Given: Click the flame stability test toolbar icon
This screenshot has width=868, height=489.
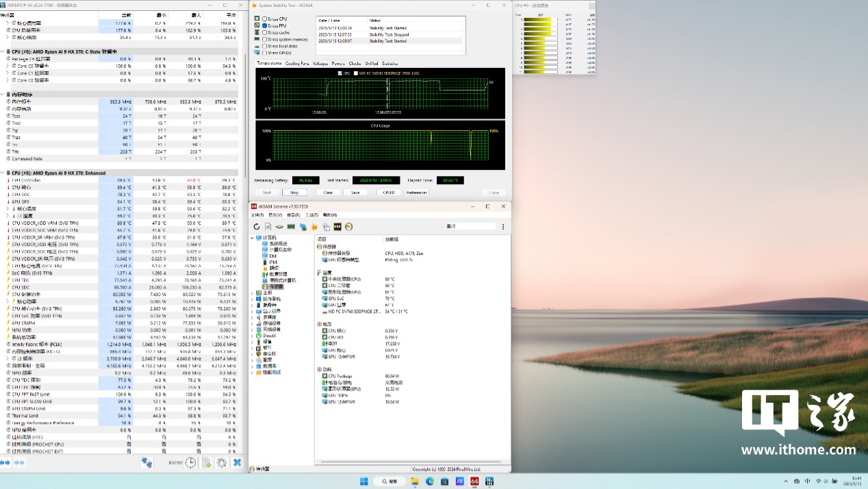Looking at the screenshot, I should [x=314, y=227].
